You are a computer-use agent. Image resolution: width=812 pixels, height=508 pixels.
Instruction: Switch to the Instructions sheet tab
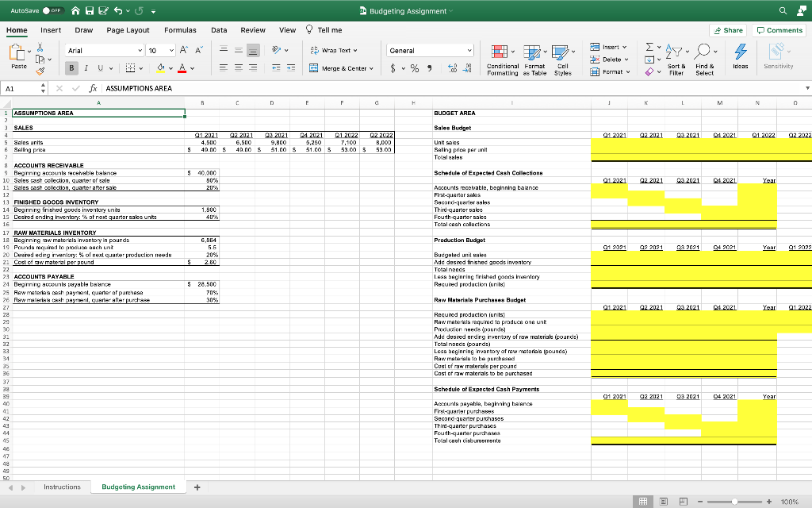63,487
